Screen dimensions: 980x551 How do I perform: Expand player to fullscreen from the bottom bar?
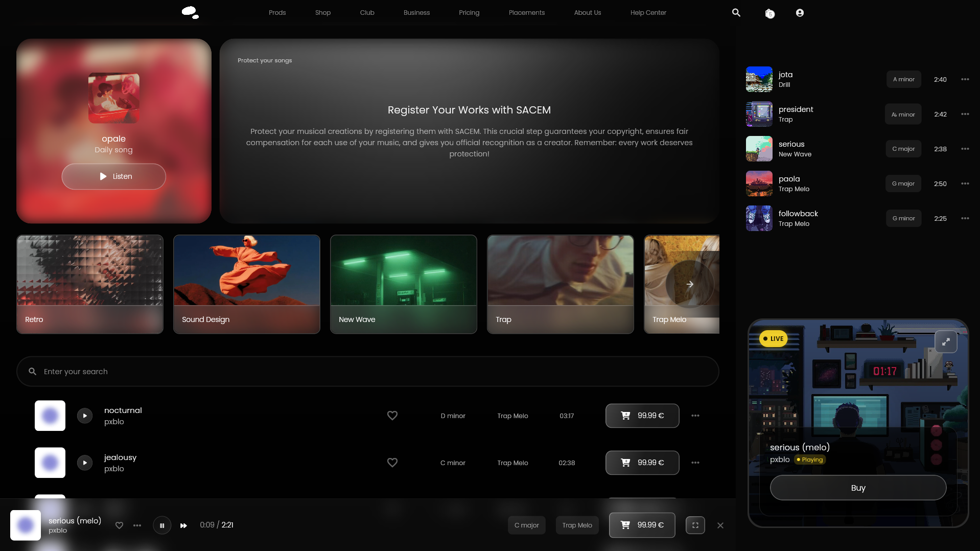coord(695,525)
